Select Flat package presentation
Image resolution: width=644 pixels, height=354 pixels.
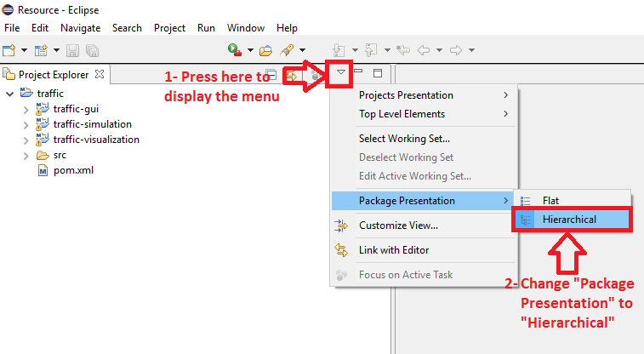click(x=573, y=201)
